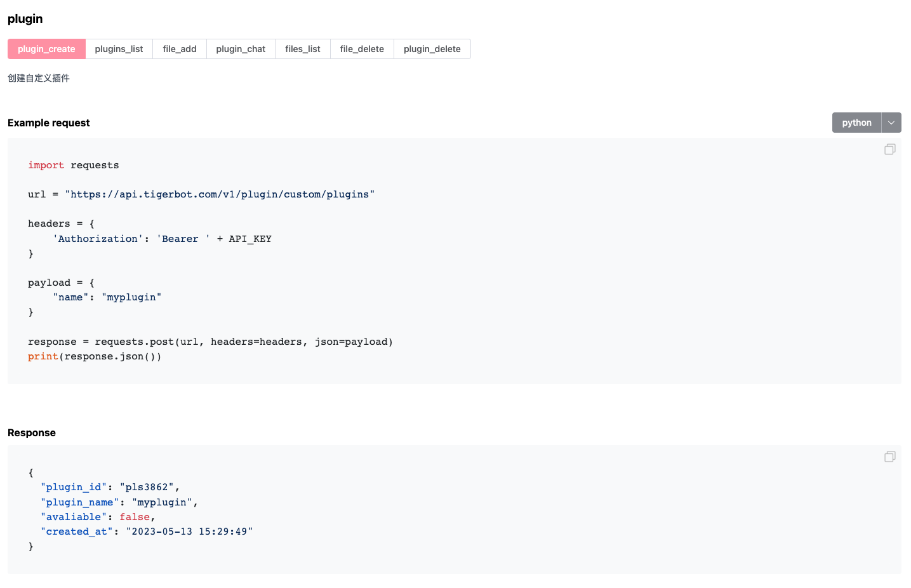The height and width of the screenshot is (588, 911).
Task: Click the python language button
Action: click(856, 122)
